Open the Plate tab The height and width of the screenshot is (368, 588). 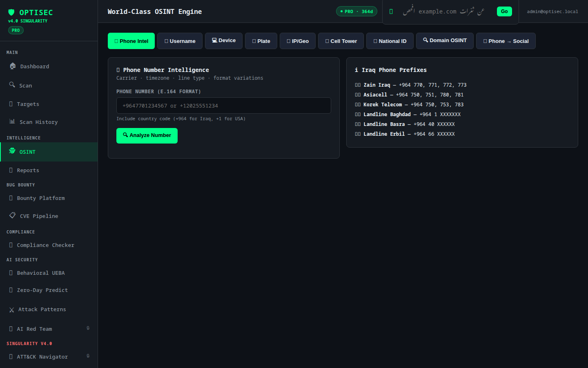tap(261, 41)
